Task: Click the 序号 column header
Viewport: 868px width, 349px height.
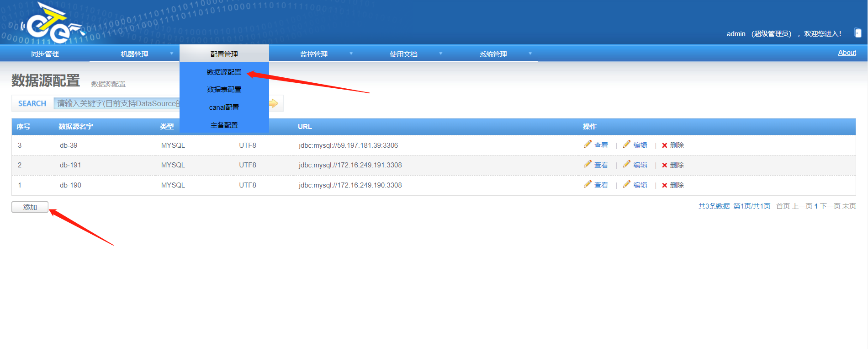Action: coord(23,127)
